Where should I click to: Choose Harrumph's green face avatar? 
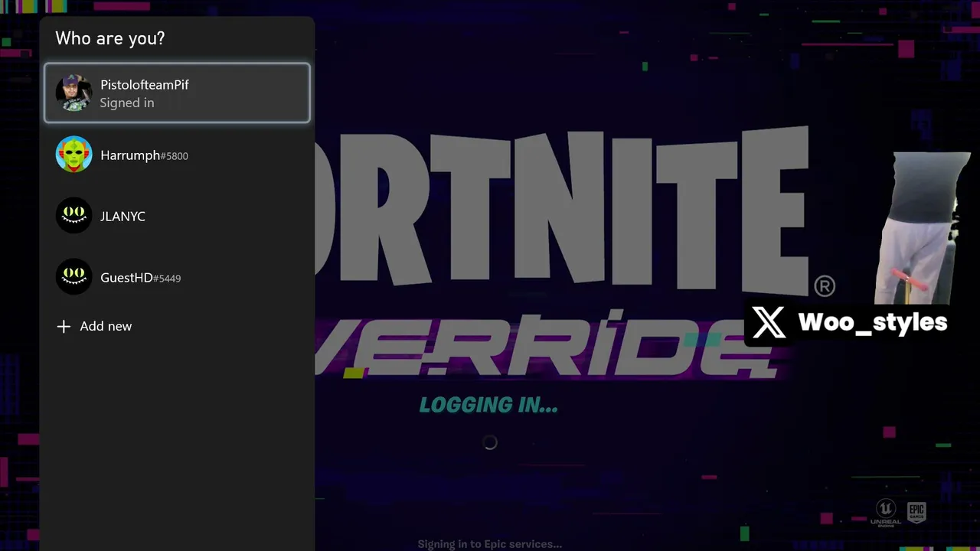[74, 155]
